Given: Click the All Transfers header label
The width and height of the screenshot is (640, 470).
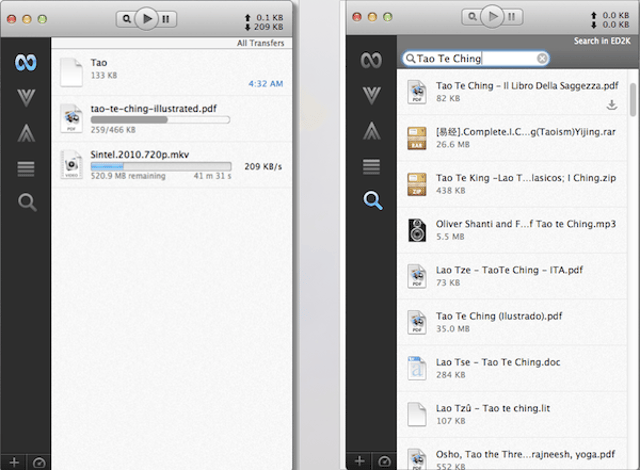Looking at the screenshot, I should 260,43.
